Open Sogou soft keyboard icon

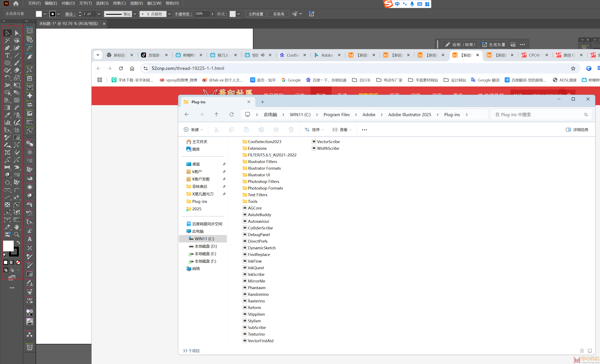pos(420,4)
